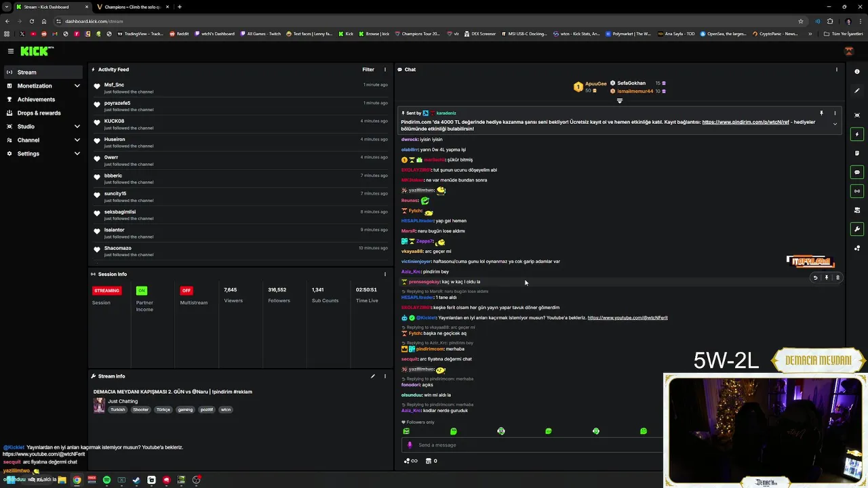
Task: Click the infinity chat points icon below message box
Action: click(x=410, y=461)
